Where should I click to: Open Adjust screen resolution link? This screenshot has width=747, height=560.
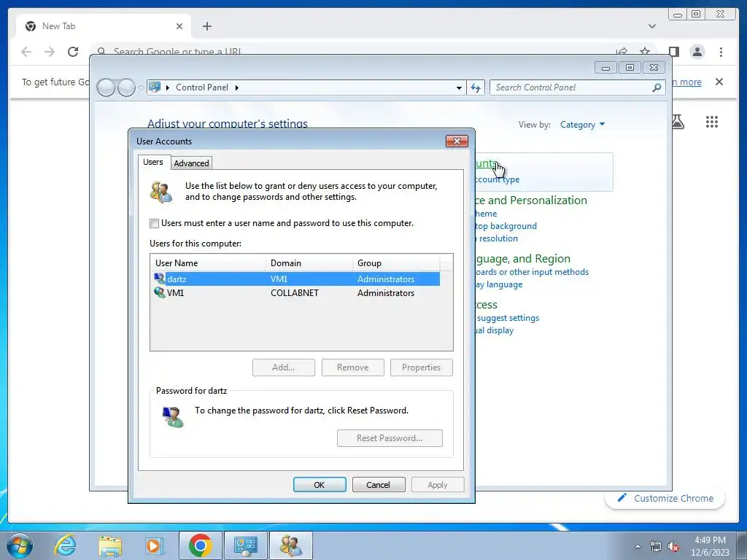(496, 238)
